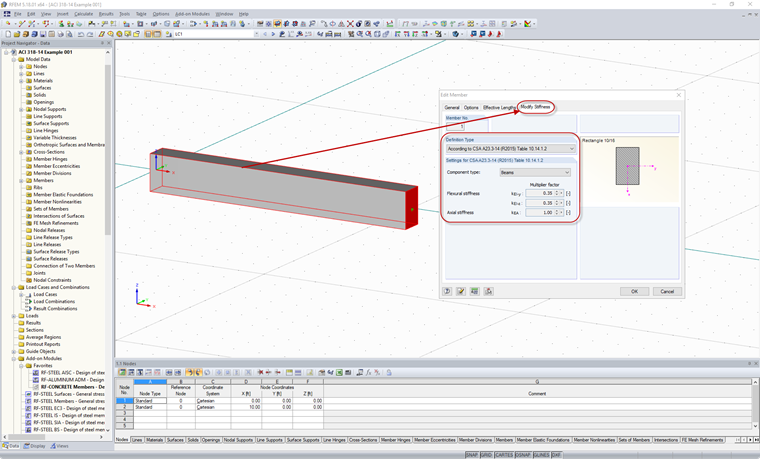The width and height of the screenshot is (760, 459).
Task: Open Cross-Sections table tab at bottom
Action: [363, 440]
